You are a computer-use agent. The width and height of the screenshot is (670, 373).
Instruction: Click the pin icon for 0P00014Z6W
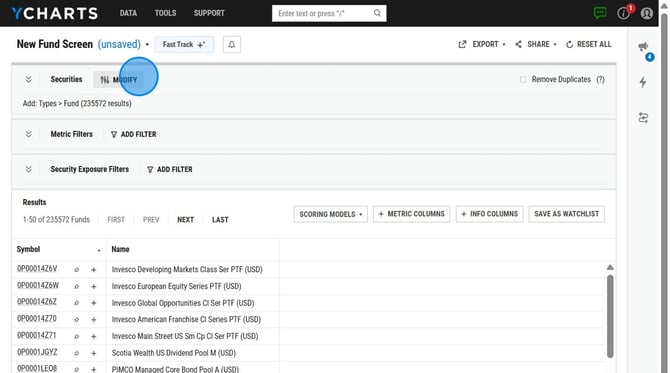(76, 286)
